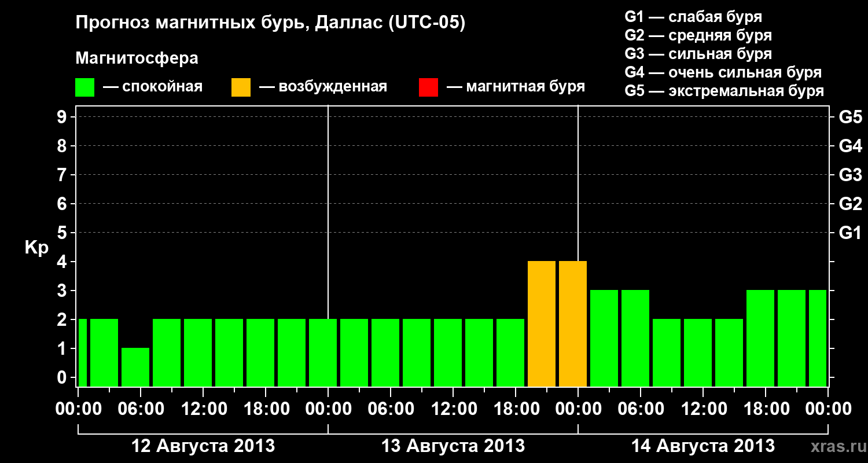Select the first green Kp 3 bar on 14 August

[604, 338]
